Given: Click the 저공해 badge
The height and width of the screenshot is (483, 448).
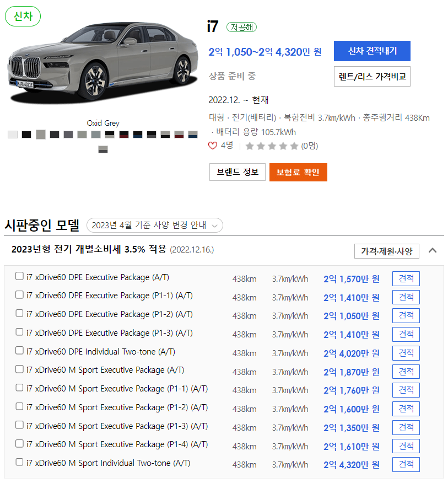Looking at the screenshot, I should click(241, 27).
